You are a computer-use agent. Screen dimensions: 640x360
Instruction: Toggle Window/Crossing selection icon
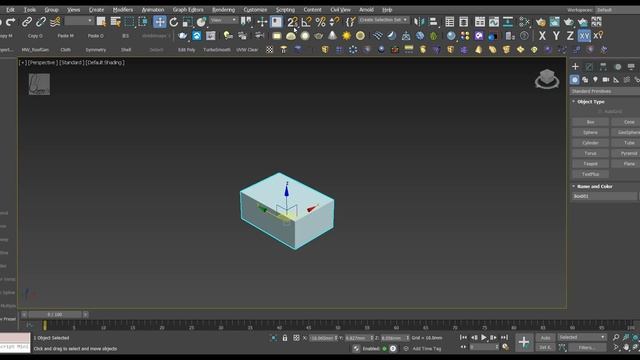tap(143, 22)
